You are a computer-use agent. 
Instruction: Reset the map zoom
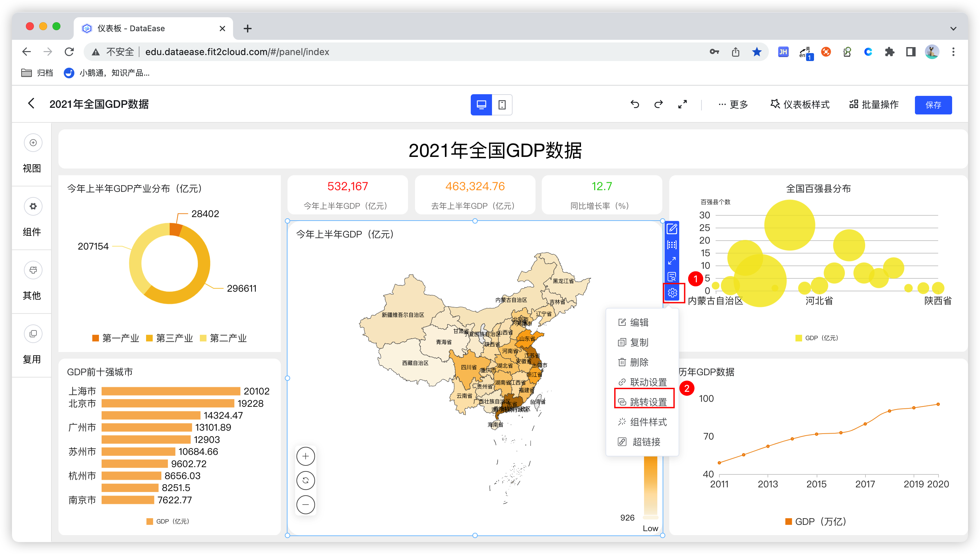pyautogui.click(x=305, y=480)
